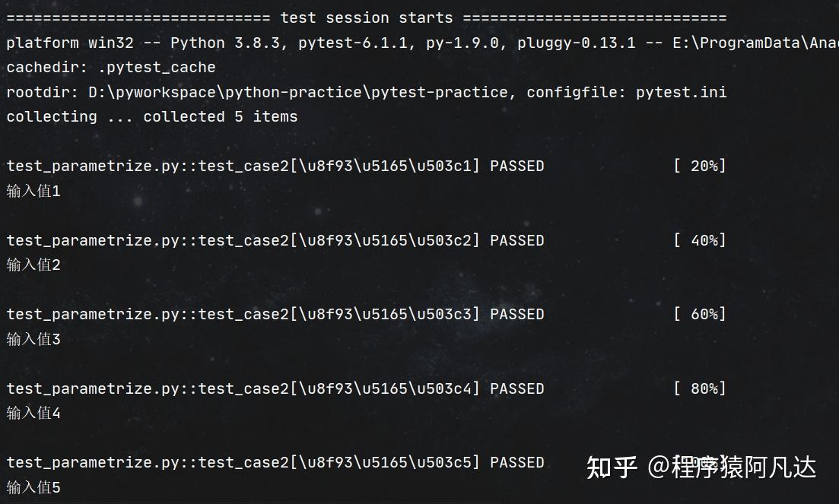839x504 pixels.
Task: Click the "test session starts" header text
Action: [x=366, y=17]
